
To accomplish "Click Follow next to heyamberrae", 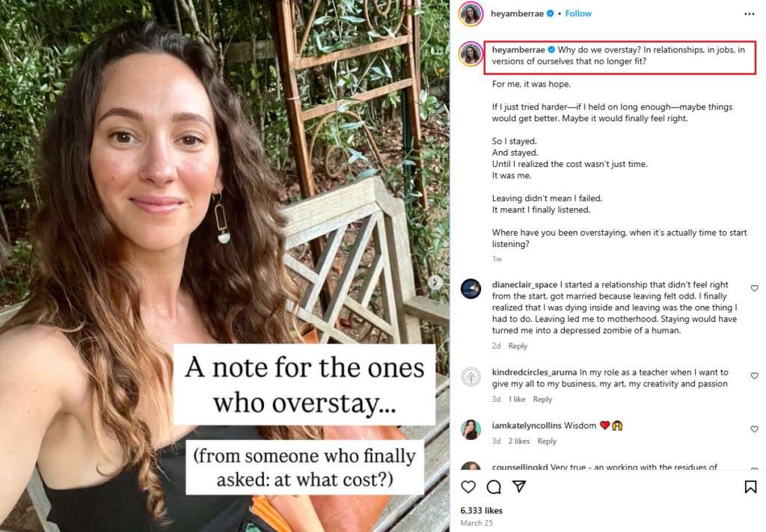I will (578, 13).
